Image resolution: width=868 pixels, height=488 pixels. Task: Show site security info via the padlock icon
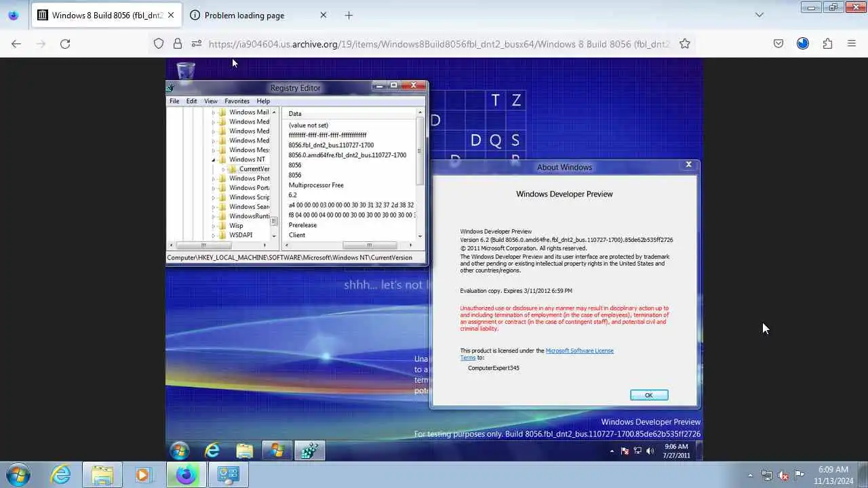click(x=178, y=43)
